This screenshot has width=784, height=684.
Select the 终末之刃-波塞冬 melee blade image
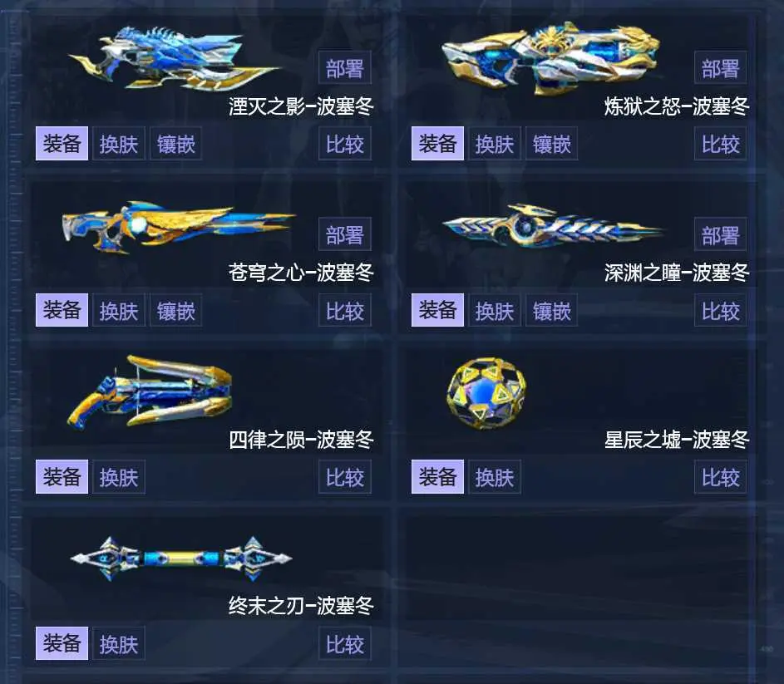click(x=181, y=559)
